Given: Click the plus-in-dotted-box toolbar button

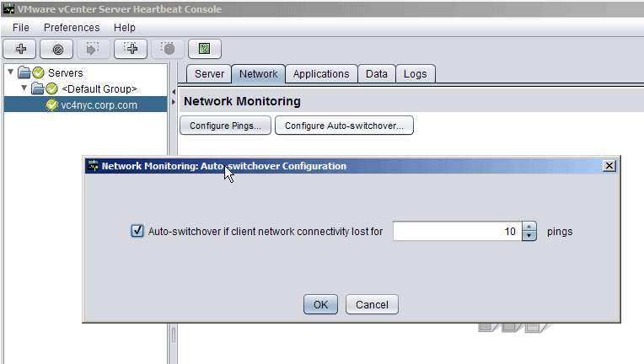Looking at the screenshot, I should (131, 49).
